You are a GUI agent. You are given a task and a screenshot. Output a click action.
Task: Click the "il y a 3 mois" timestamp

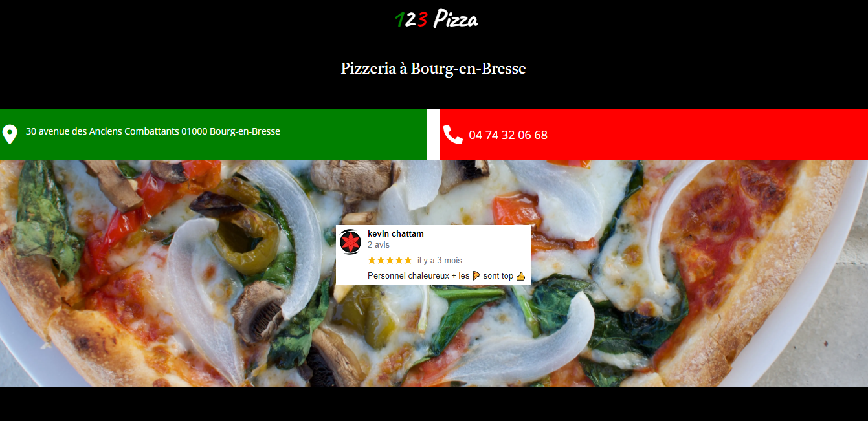pos(440,260)
